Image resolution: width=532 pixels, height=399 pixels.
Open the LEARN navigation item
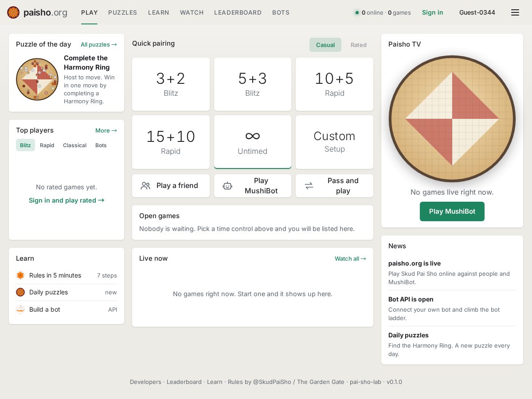pyautogui.click(x=159, y=12)
